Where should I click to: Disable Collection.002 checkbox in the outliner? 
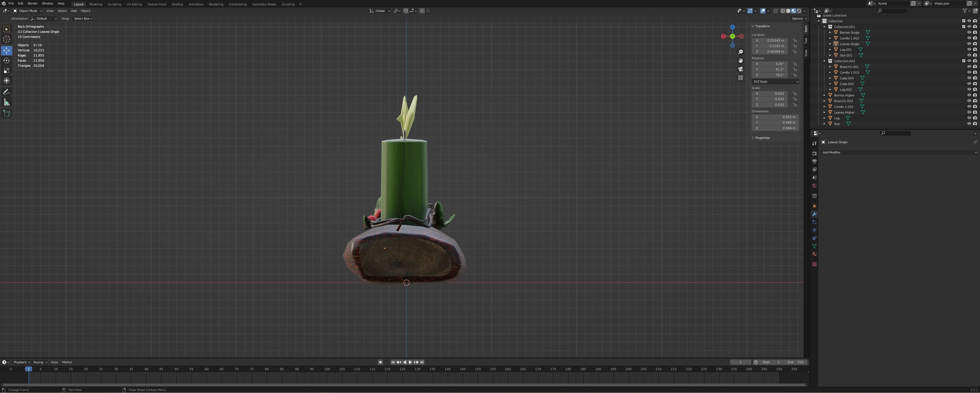click(x=963, y=61)
